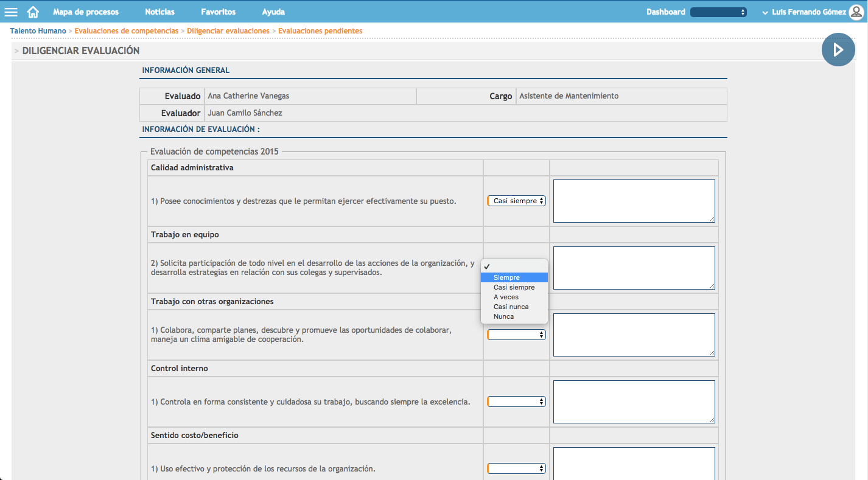Image resolution: width=868 pixels, height=480 pixels.
Task: Open rating dropdown for Trabajo con otras organizaciones
Action: pos(517,335)
